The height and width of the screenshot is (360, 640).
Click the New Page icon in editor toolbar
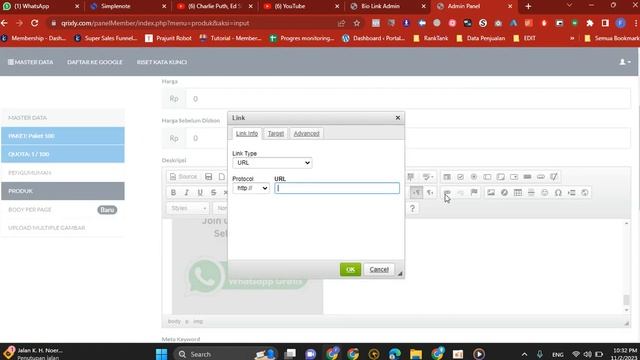[222, 177]
